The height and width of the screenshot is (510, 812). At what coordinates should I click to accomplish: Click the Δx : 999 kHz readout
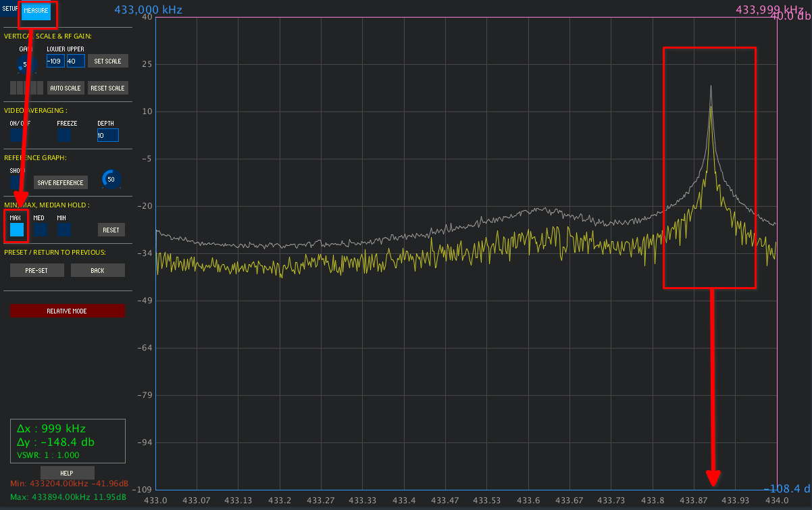[51, 428]
